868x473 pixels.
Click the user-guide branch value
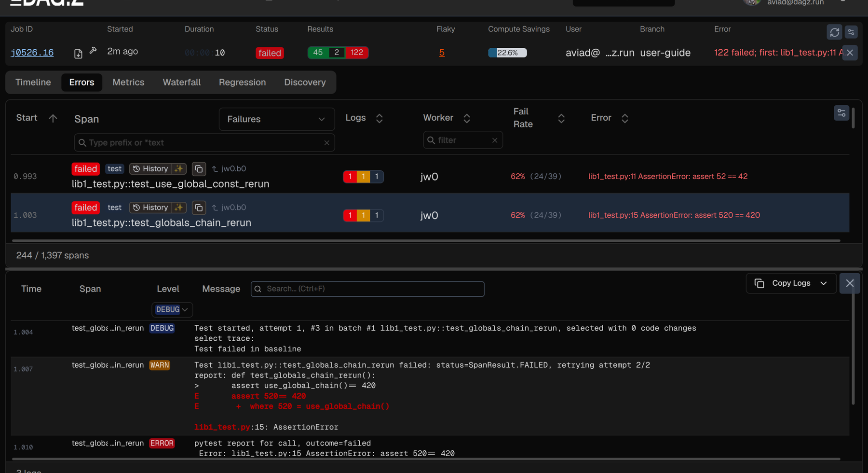click(x=665, y=53)
